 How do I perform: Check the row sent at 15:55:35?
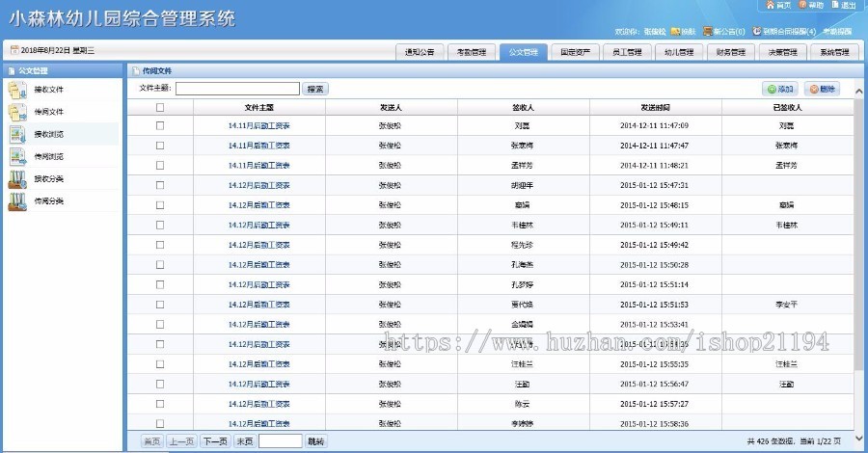point(160,364)
